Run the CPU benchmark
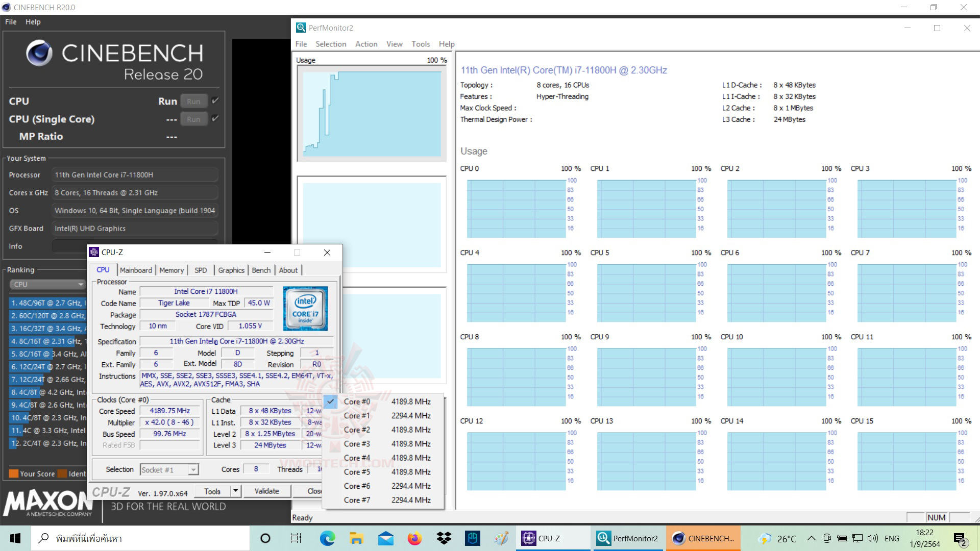The image size is (980, 551). 193,101
